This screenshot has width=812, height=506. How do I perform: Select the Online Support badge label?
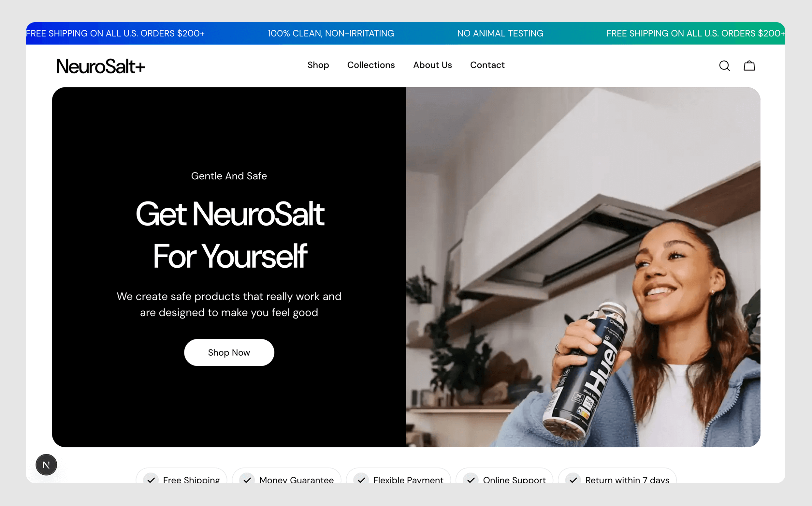tap(514, 480)
